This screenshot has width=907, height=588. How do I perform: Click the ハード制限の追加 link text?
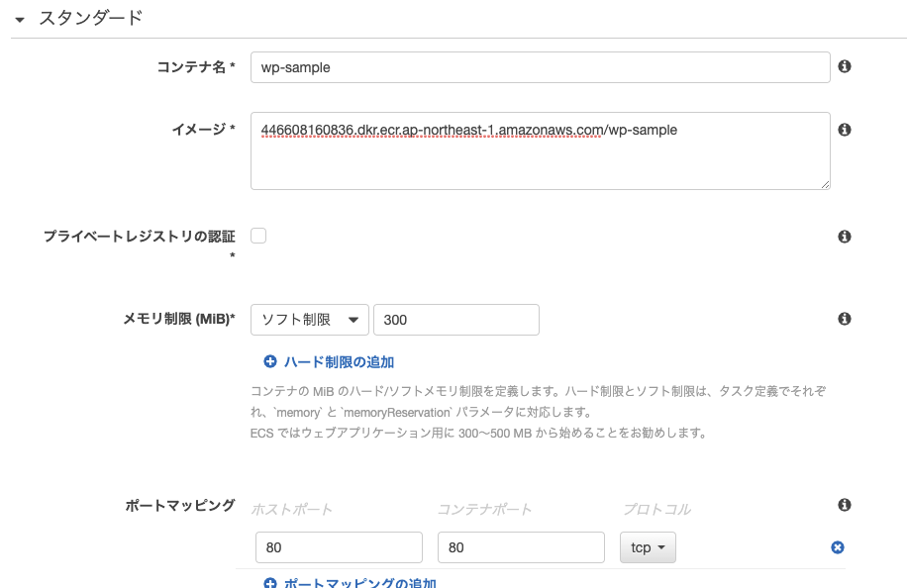(339, 362)
